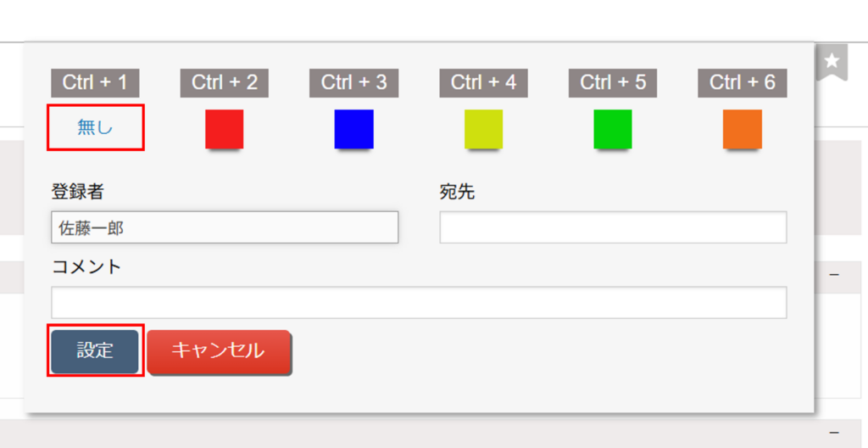The image size is (868, 448).
Task: Select the yellow color swatch
Action: pyautogui.click(x=484, y=129)
